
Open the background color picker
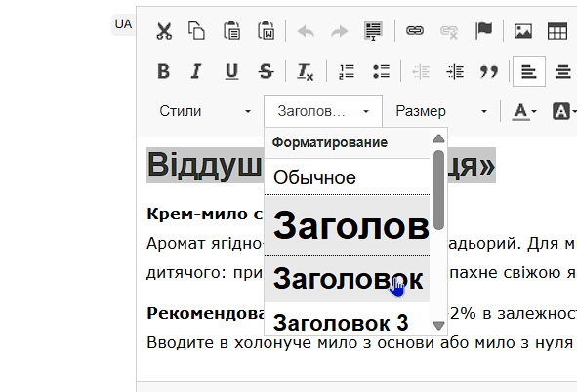tap(564, 111)
